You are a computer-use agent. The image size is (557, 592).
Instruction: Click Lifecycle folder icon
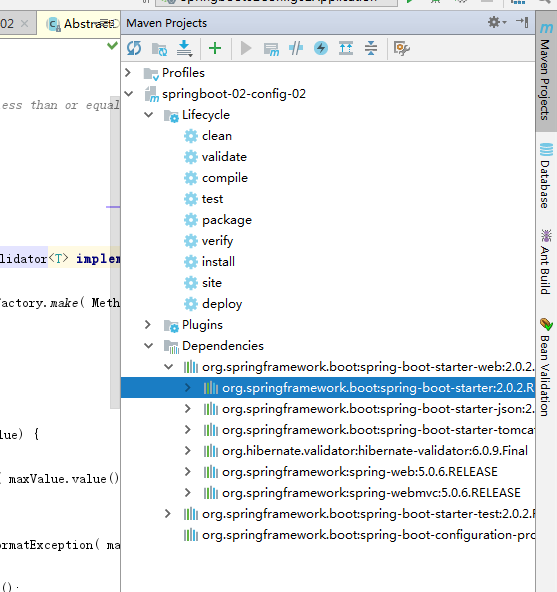[x=171, y=116]
